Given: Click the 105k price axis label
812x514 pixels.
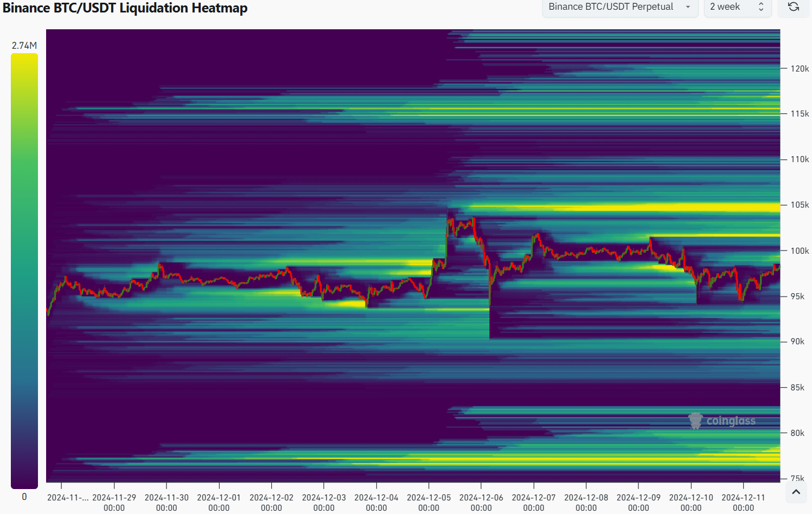Looking at the screenshot, I should (x=800, y=205).
